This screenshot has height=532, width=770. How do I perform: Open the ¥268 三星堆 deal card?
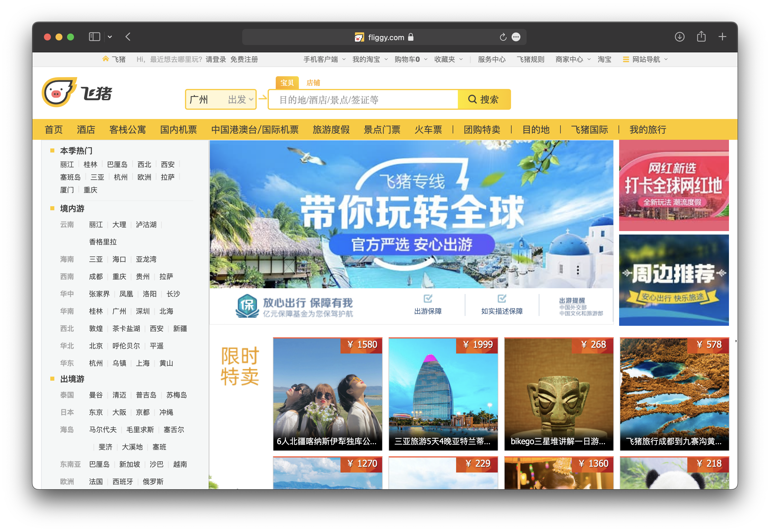(558, 394)
